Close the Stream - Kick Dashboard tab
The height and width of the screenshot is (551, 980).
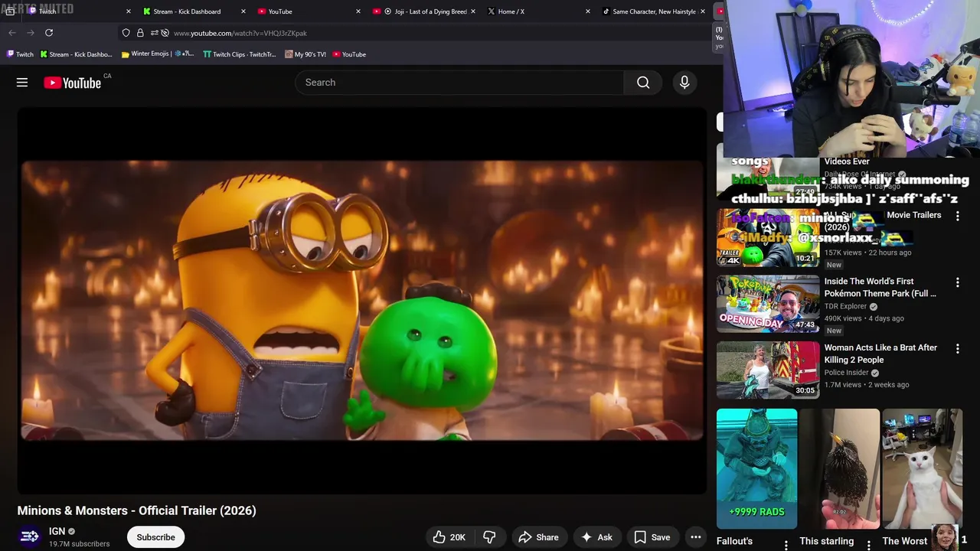click(243, 11)
